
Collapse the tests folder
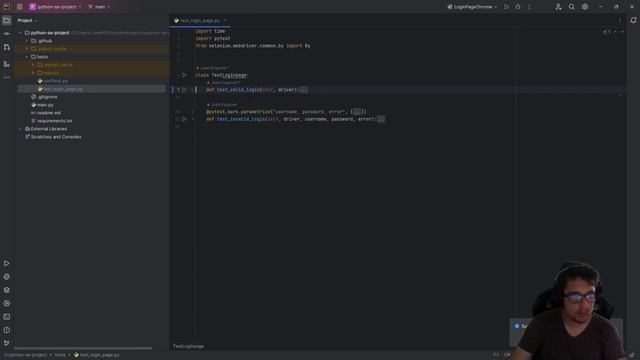coord(27,57)
